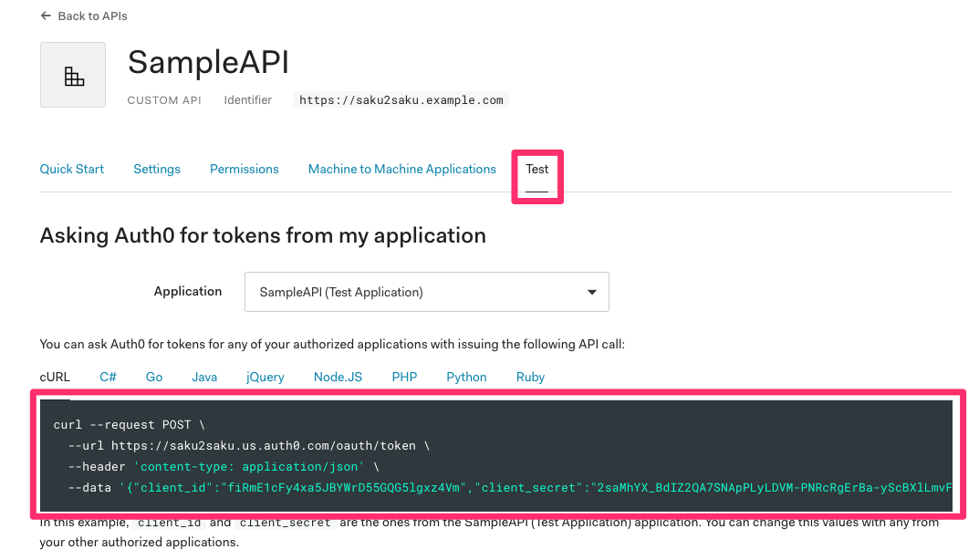View the PHP code sample
This screenshot has height=560, width=979.
coord(404,377)
